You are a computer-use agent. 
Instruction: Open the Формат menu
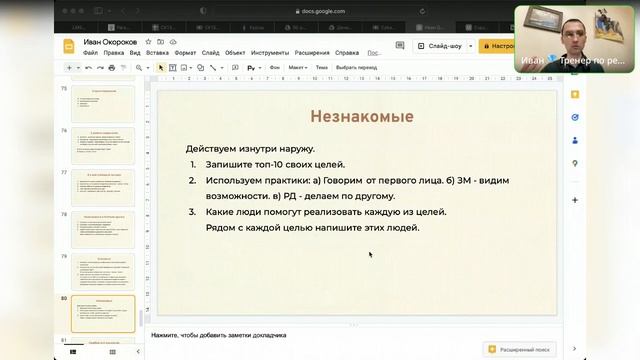coord(185,53)
